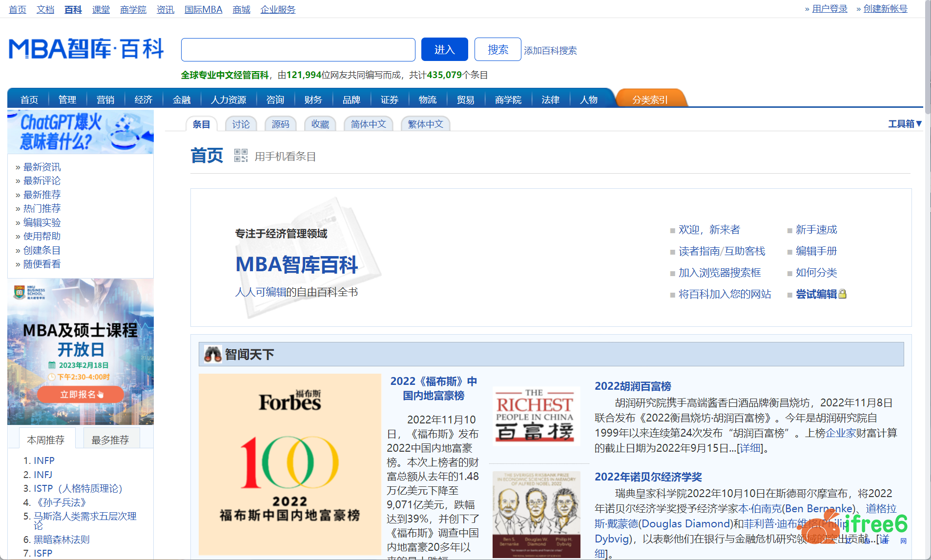Screen dimensions: 931x560
Task: Open the Richest People in China image
Action: (x=536, y=416)
